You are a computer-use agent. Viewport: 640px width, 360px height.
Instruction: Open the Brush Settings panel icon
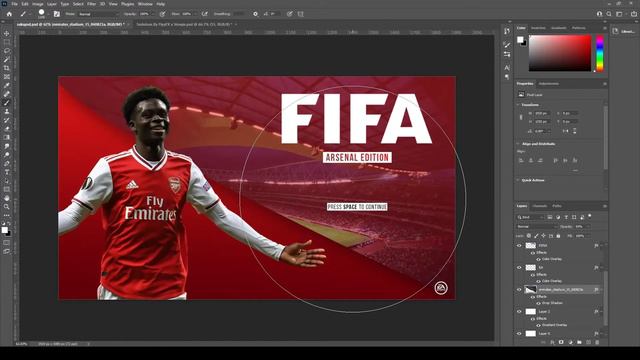57,14
